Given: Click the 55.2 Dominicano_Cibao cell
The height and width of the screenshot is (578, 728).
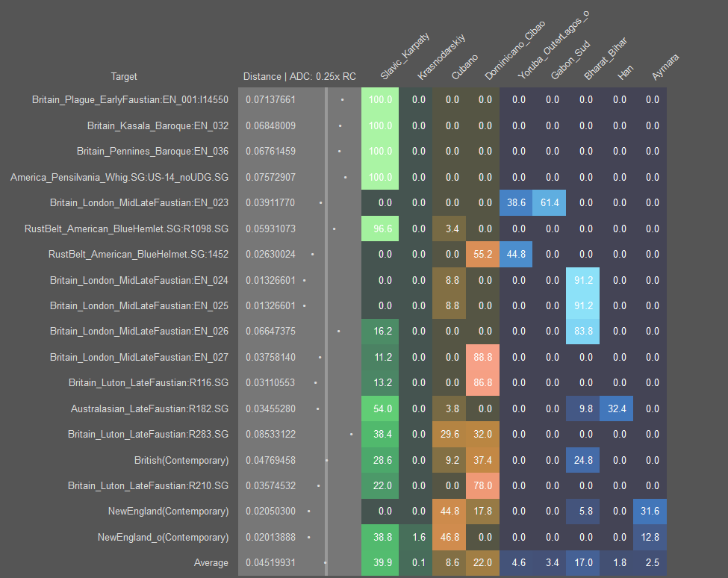Looking at the screenshot, I should coord(483,255).
